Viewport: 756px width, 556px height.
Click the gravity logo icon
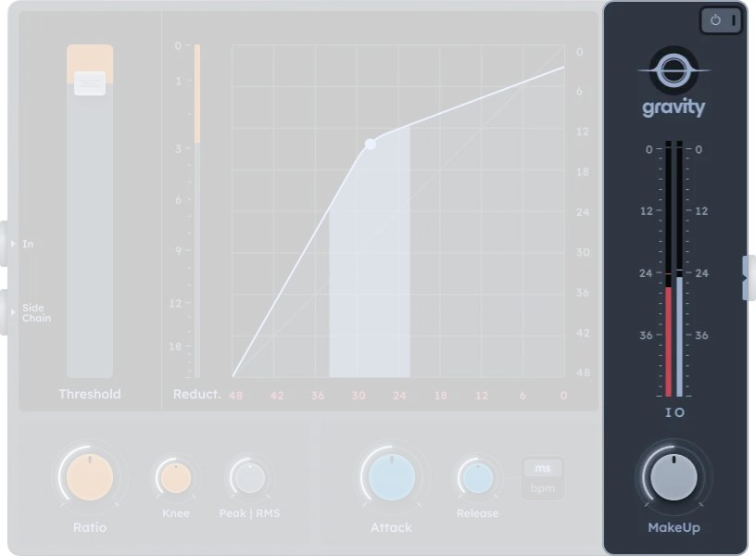674,70
